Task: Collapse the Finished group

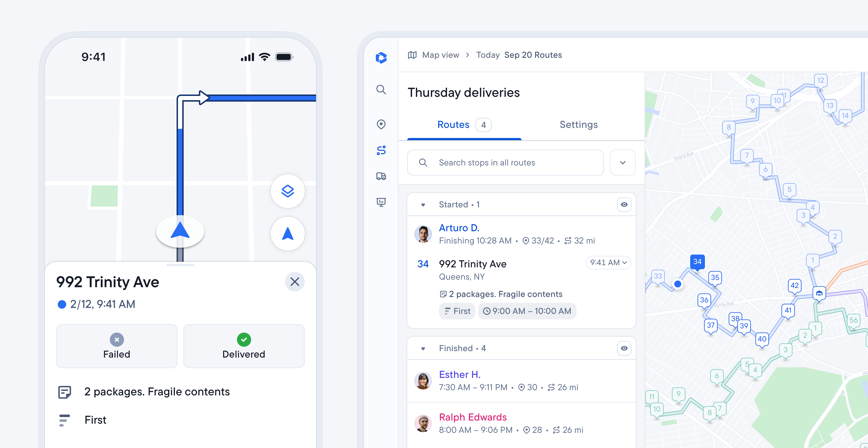Action: pyautogui.click(x=423, y=348)
